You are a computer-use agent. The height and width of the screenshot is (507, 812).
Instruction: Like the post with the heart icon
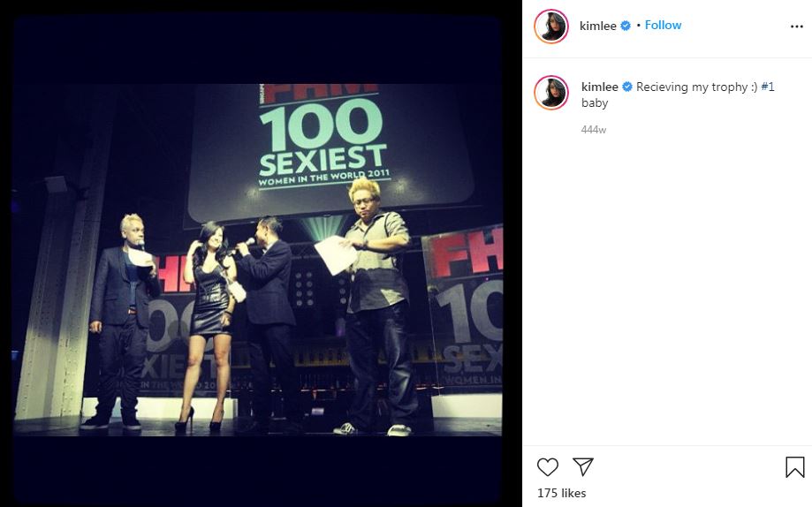point(548,467)
